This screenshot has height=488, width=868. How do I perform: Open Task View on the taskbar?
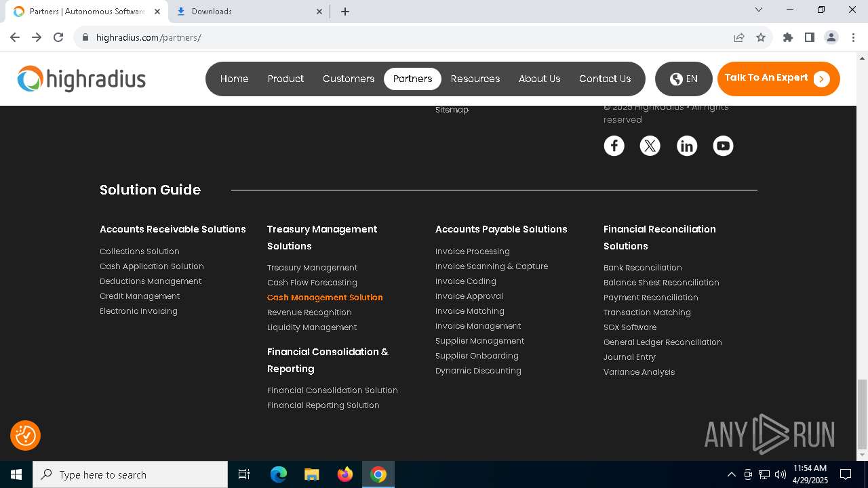[x=244, y=474]
